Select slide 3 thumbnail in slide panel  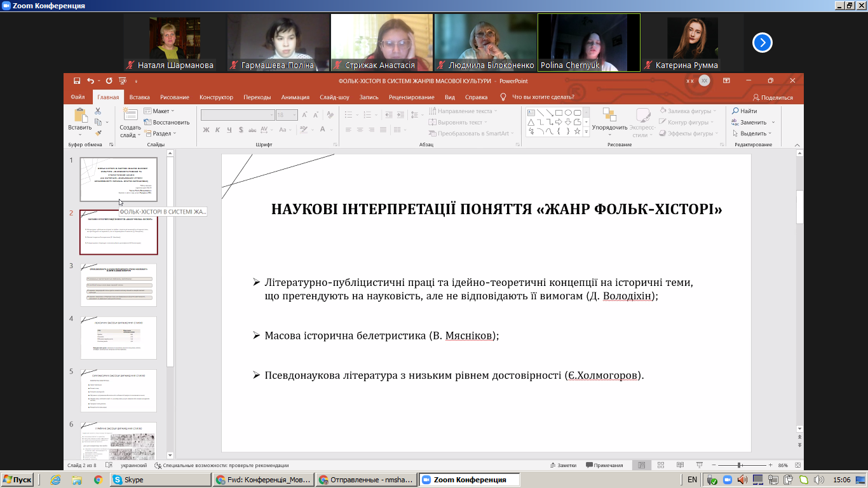pos(118,285)
